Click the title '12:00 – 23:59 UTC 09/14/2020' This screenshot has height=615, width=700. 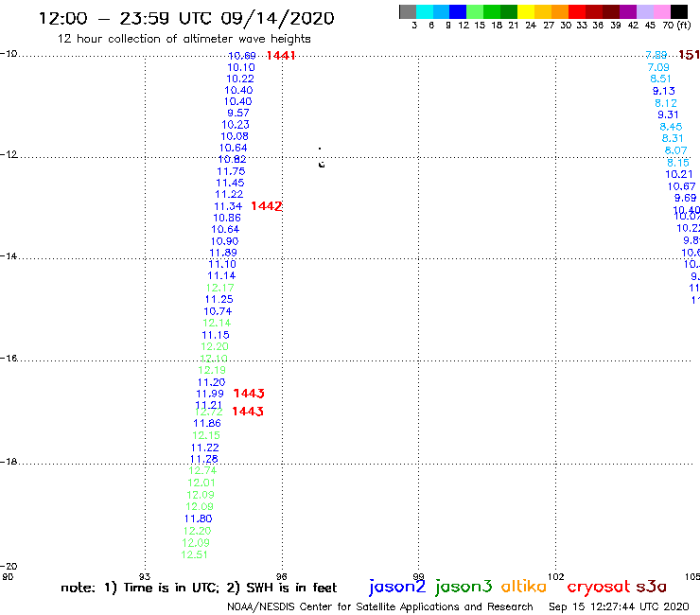(x=186, y=19)
